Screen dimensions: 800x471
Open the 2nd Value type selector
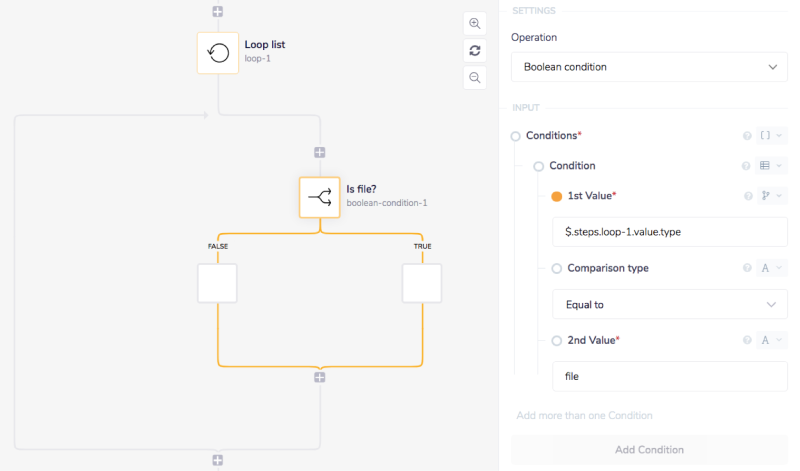[770, 340]
